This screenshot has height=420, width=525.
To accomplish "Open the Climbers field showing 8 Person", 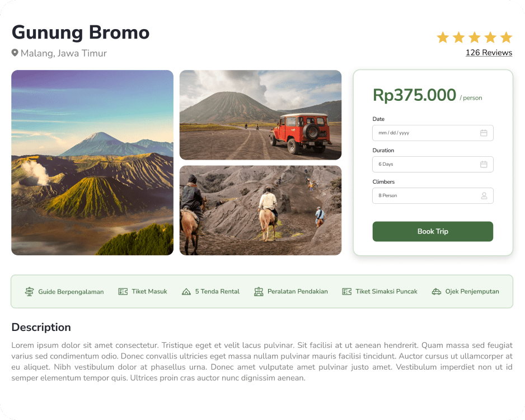I will 425,195.
